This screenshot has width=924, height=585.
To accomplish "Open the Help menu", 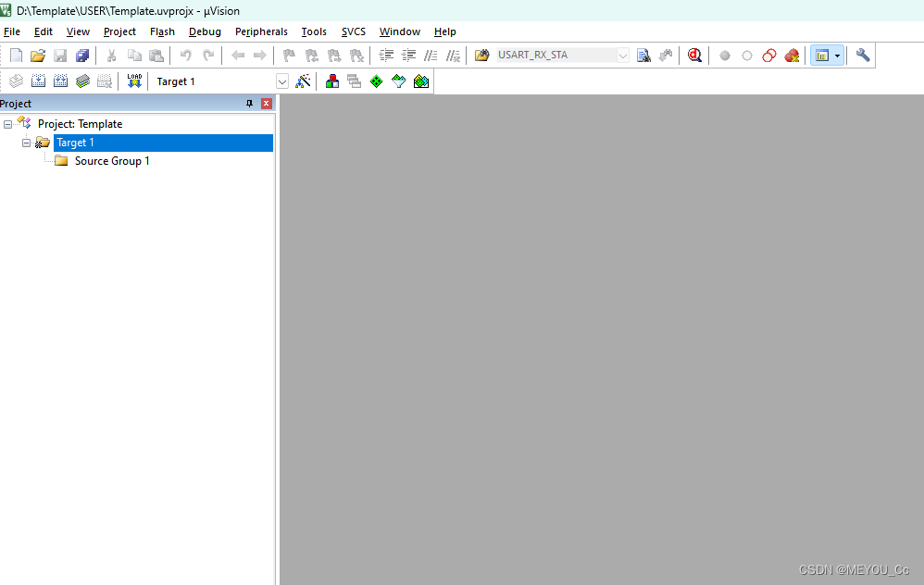I will click(445, 31).
